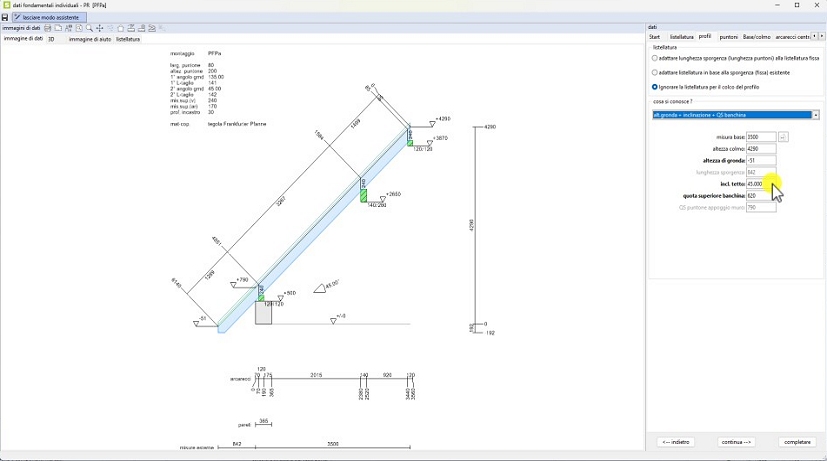Screen dimensions: 827x461
Task: Select the magnifier zoom tool
Action: tap(89, 28)
